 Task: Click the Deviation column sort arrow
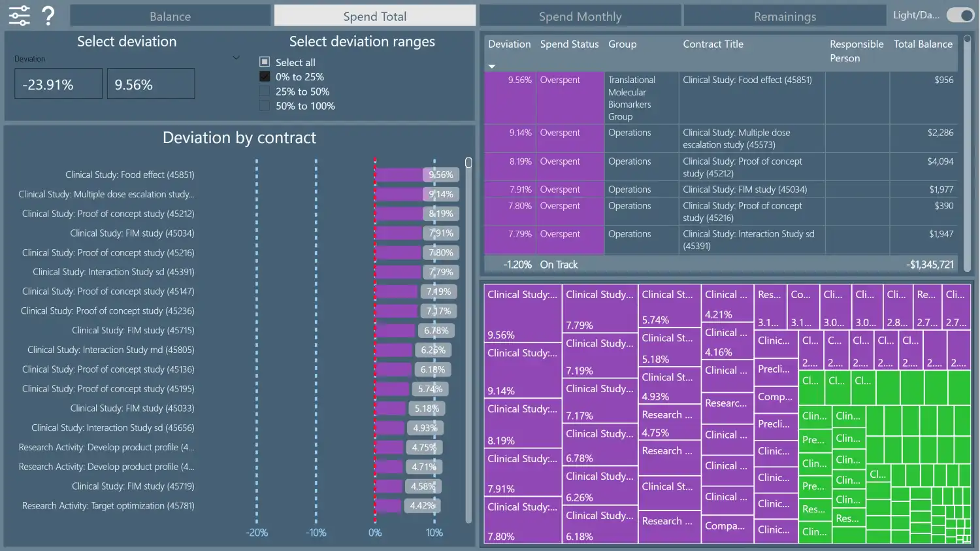point(492,66)
